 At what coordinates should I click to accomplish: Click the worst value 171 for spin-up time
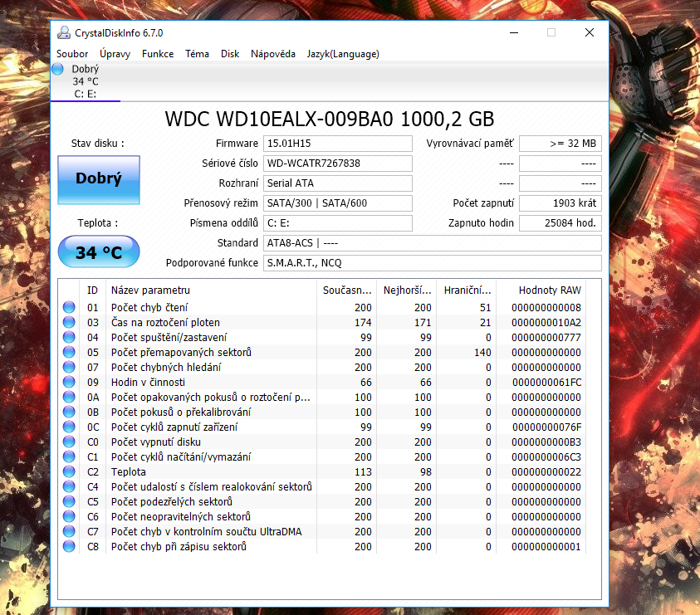click(423, 323)
